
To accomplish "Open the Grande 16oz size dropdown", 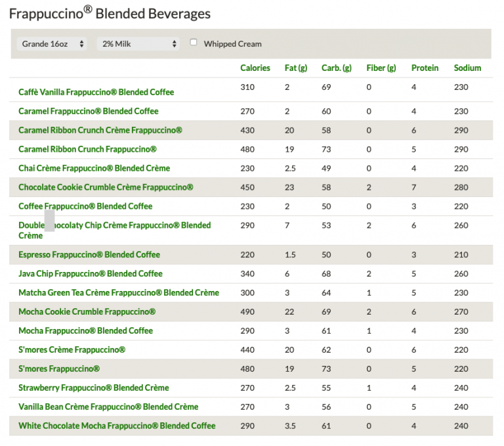I will (x=52, y=44).
